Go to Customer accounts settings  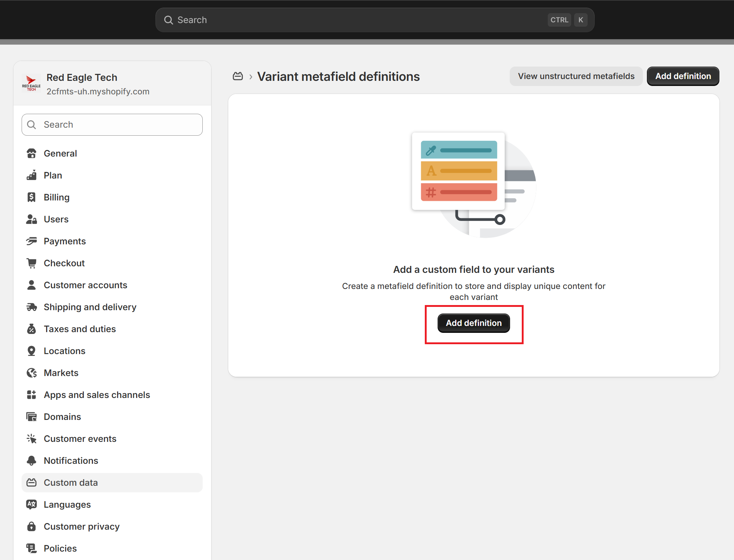coord(85,285)
